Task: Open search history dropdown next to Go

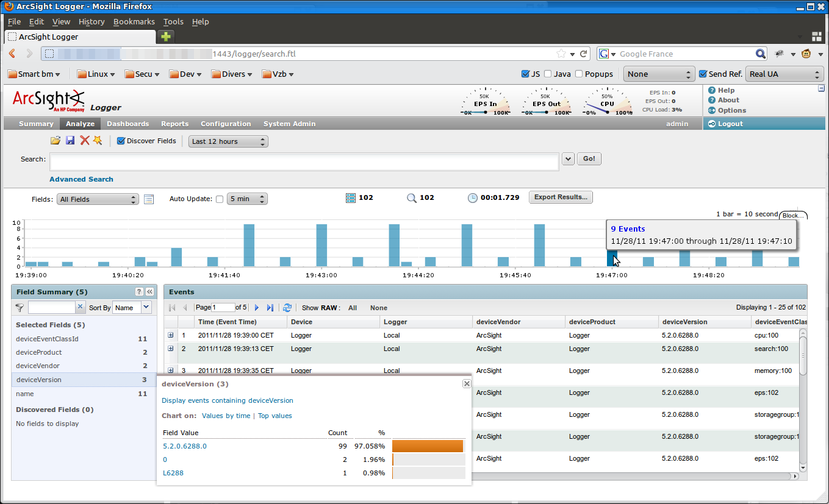Action: tap(568, 159)
